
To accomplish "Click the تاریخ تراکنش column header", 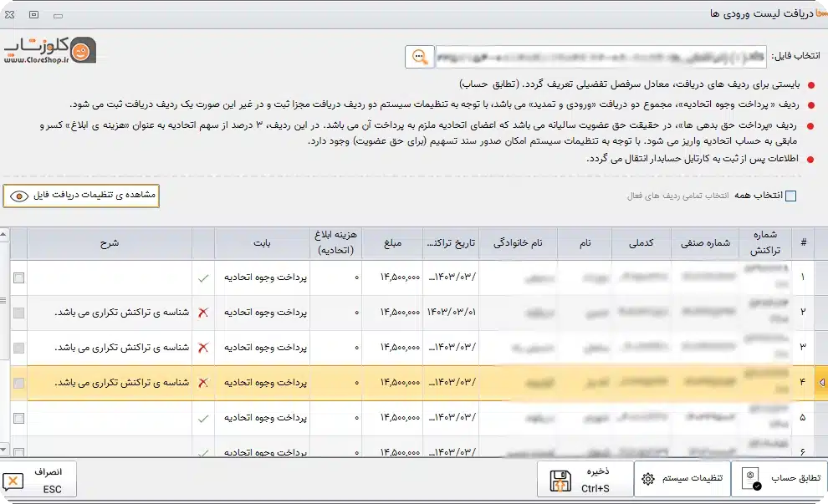I will 451,242.
